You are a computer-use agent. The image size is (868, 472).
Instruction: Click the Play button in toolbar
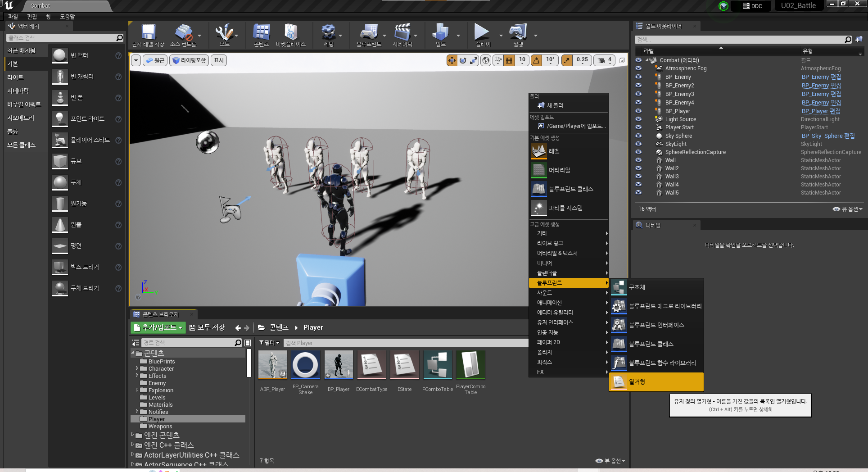tap(482, 32)
